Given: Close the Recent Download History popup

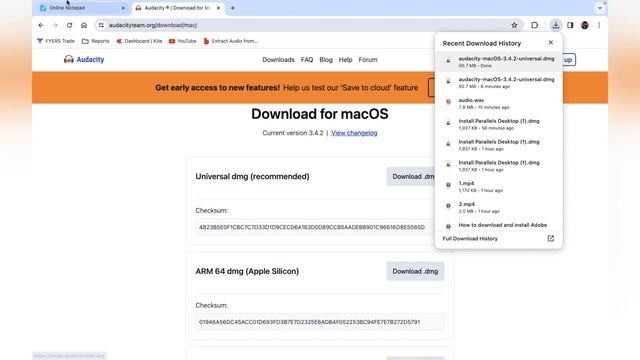Looking at the screenshot, I should (x=551, y=42).
